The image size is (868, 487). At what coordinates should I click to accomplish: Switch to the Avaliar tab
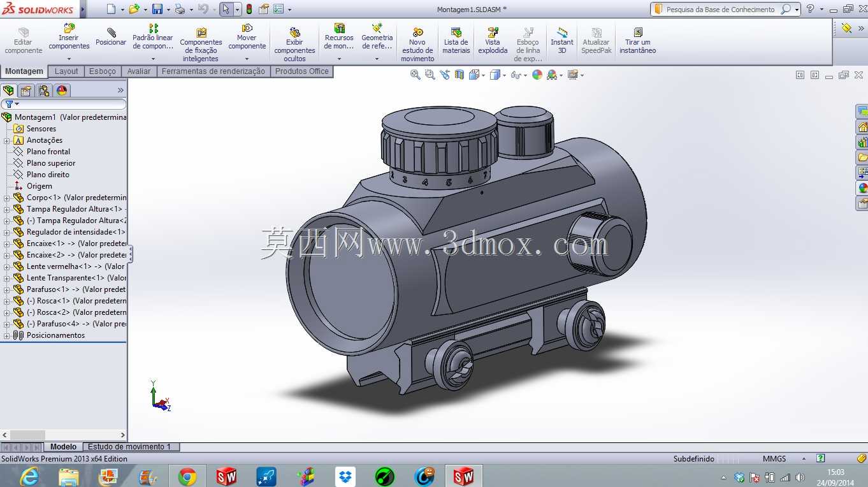[x=139, y=71]
